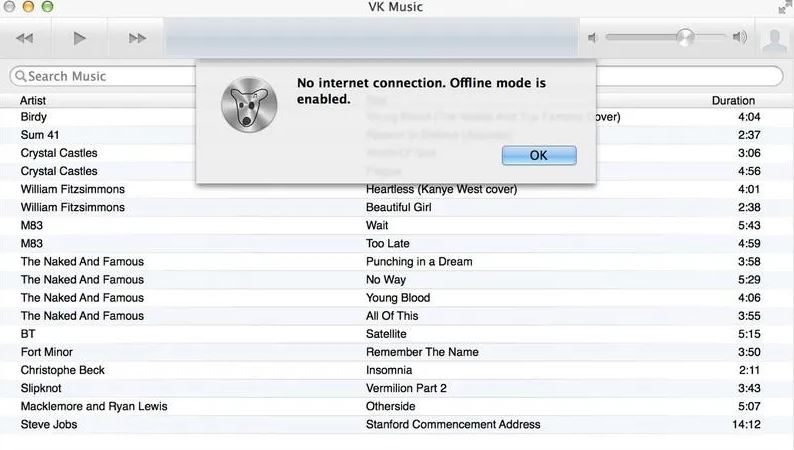Click the loud volume speaker icon
The width and height of the screenshot is (794, 450).
740,37
